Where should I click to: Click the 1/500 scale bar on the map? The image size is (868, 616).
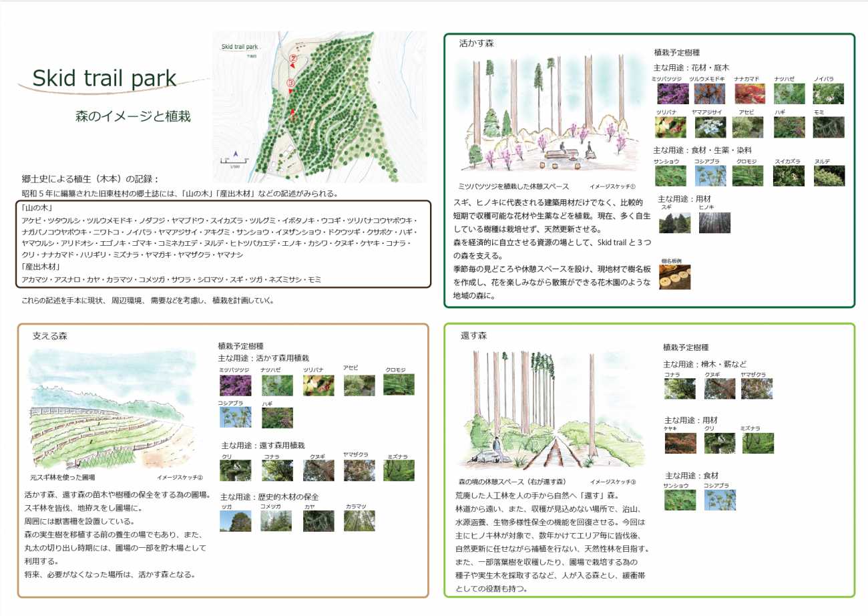[235, 162]
